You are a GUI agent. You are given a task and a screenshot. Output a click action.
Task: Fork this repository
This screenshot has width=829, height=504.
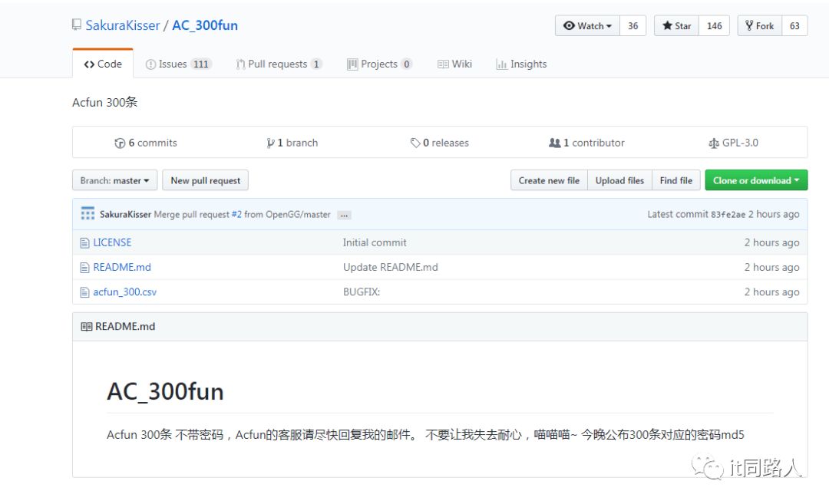click(x=760, y=26)
